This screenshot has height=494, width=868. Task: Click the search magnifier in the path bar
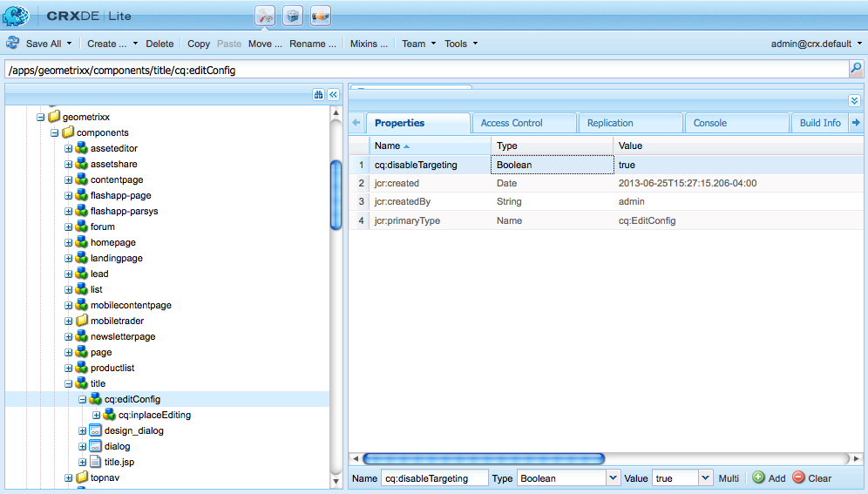coord(856,69)
